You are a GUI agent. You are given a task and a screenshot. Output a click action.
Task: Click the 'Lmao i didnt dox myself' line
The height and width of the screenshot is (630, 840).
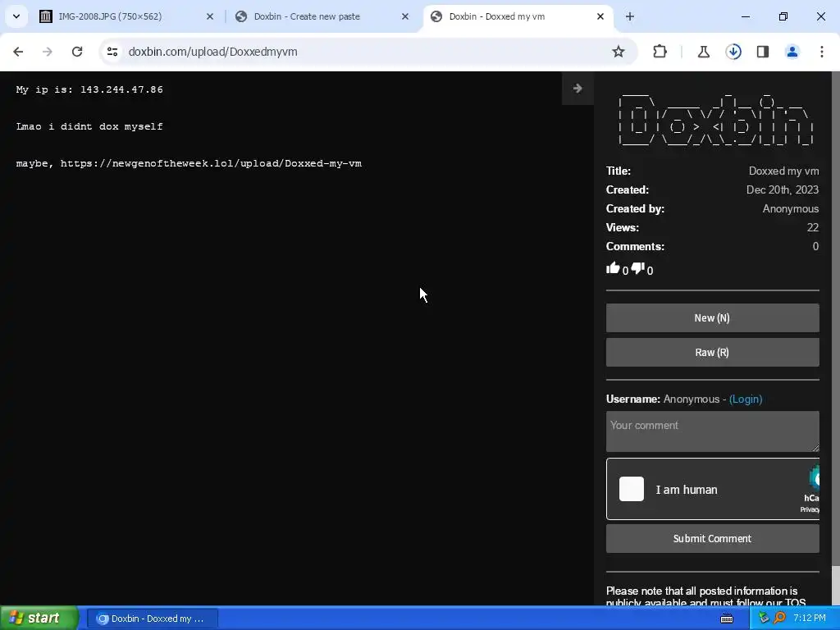pos(89,126)
